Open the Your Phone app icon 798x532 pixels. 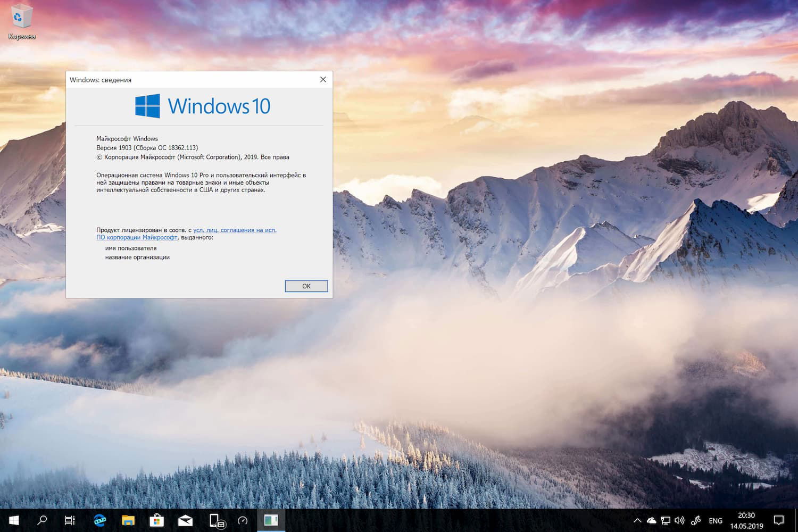coord(214,520)
